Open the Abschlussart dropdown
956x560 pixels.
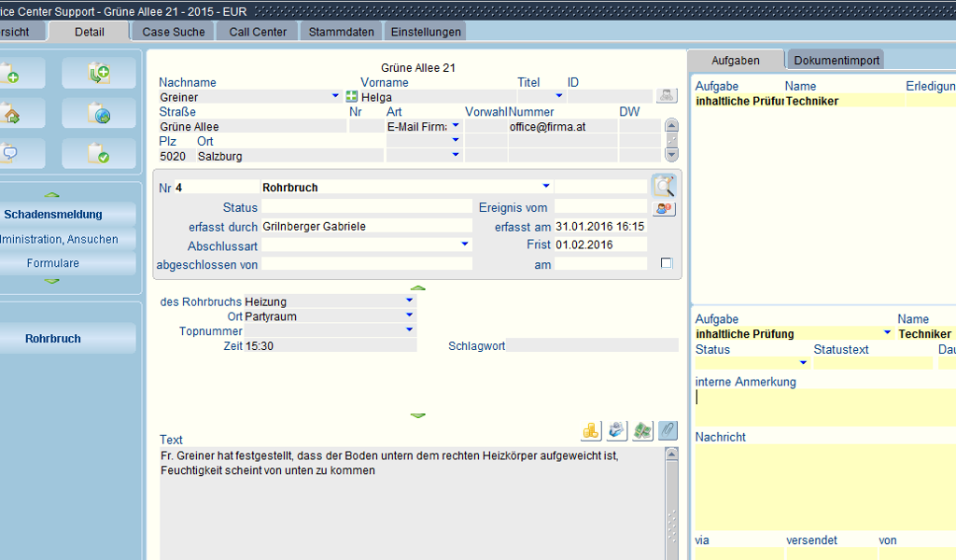click(465, 245)
